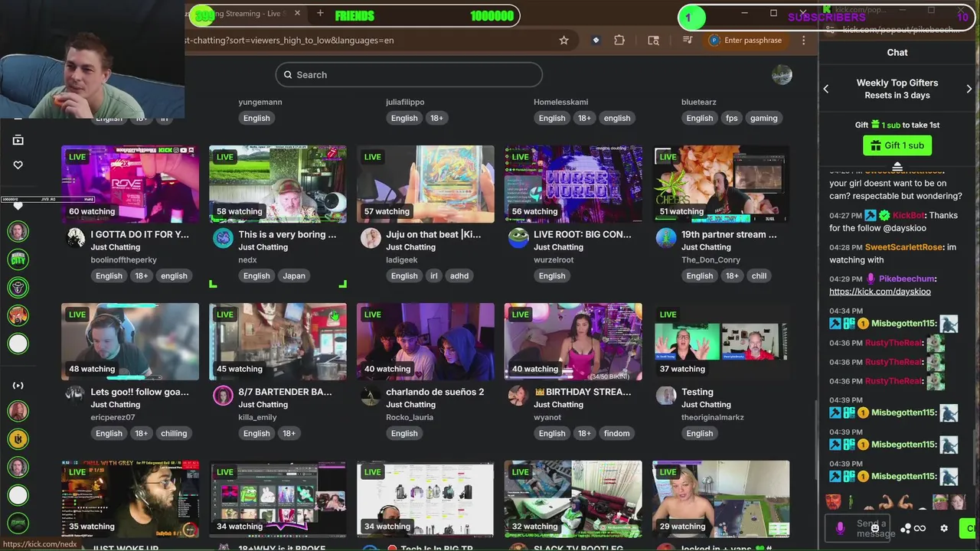Open the chat settings gear icon
Image resolution: width=980 pixels, height=551 pixels.
point(944,528)
